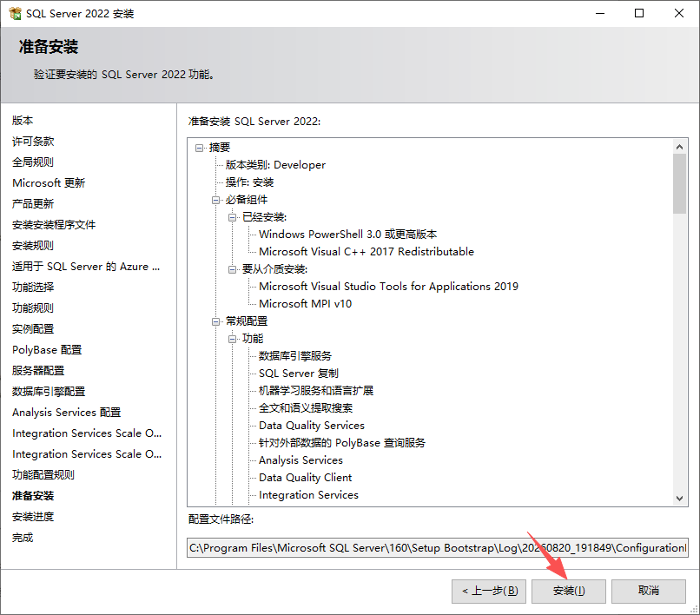
Task: Collapse the 常规配置 tree node
Action: click(x=215, y=321)
